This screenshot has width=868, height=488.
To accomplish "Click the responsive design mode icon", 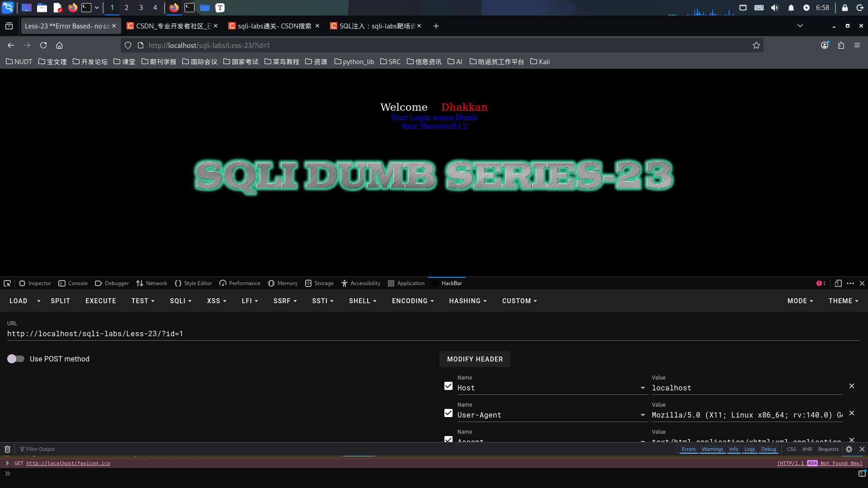I will click(x=838, y=283).
